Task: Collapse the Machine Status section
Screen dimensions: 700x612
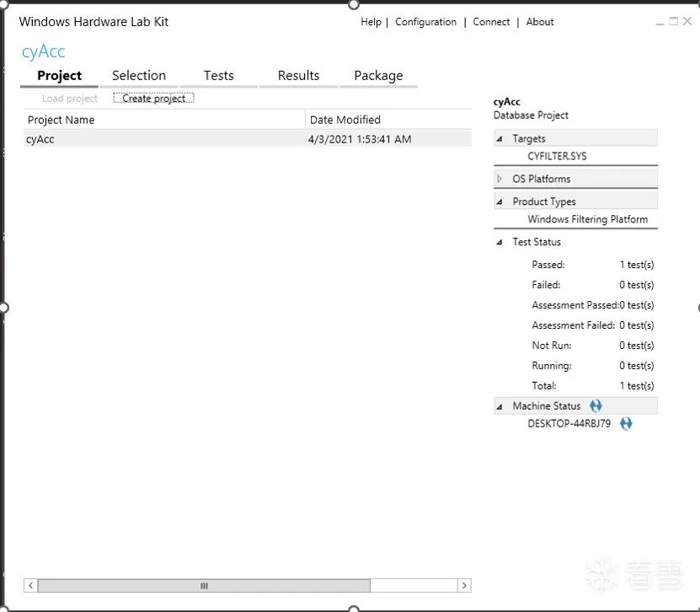Action: tap(500, 406)
